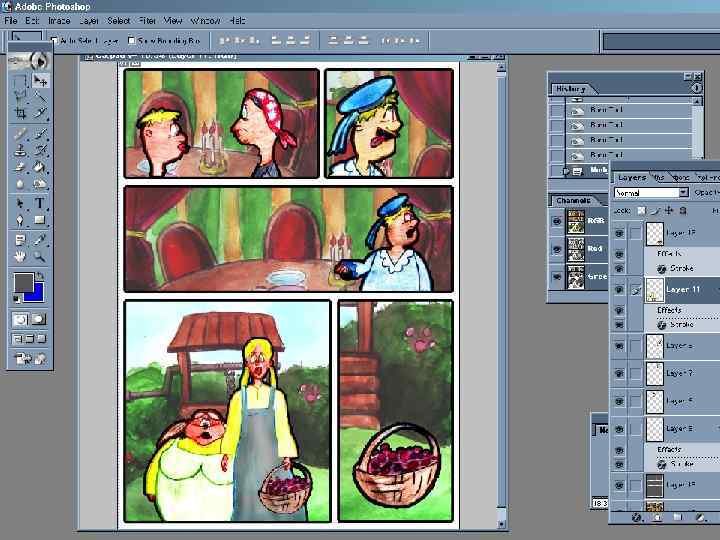Select the Airbrush tool
This screenshot has height=540, width=720.
(x=20, y=134)
